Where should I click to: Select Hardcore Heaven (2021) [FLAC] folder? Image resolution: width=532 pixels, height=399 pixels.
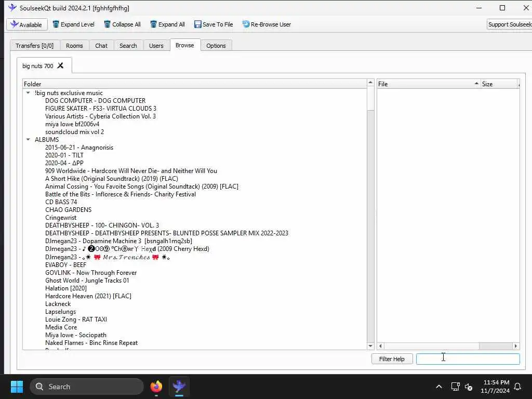coord(88,296)
